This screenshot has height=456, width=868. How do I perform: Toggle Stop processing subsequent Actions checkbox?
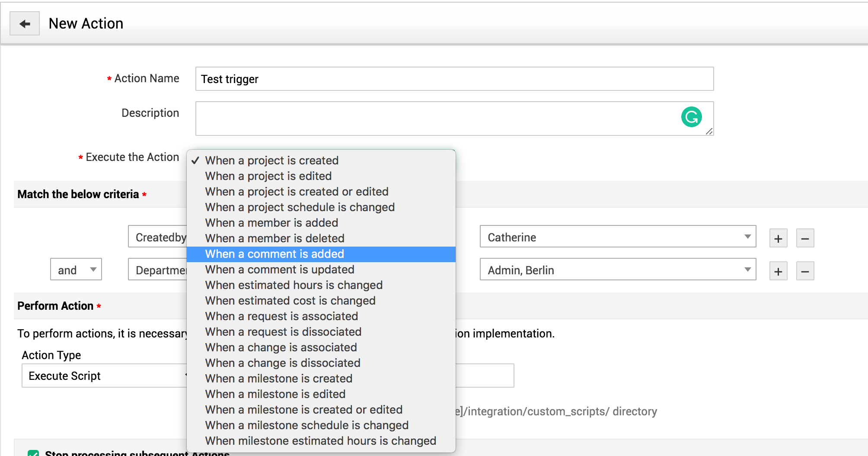coord(33,453)
